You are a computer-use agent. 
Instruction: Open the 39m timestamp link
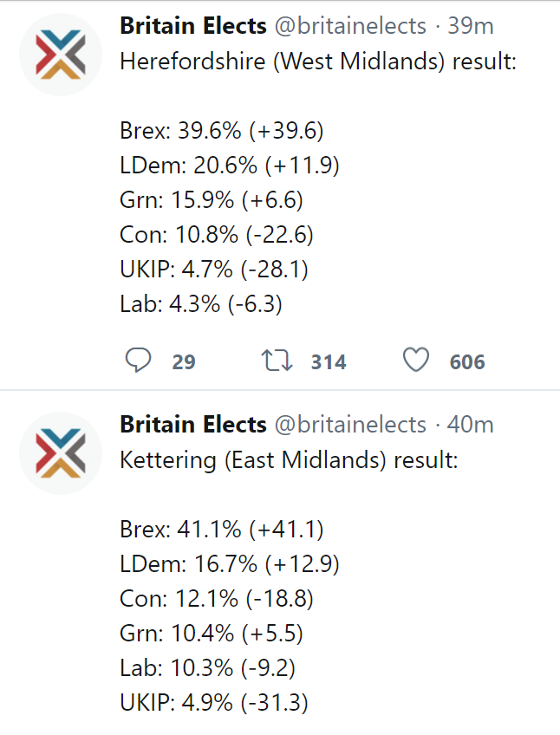tap(471, 26)
